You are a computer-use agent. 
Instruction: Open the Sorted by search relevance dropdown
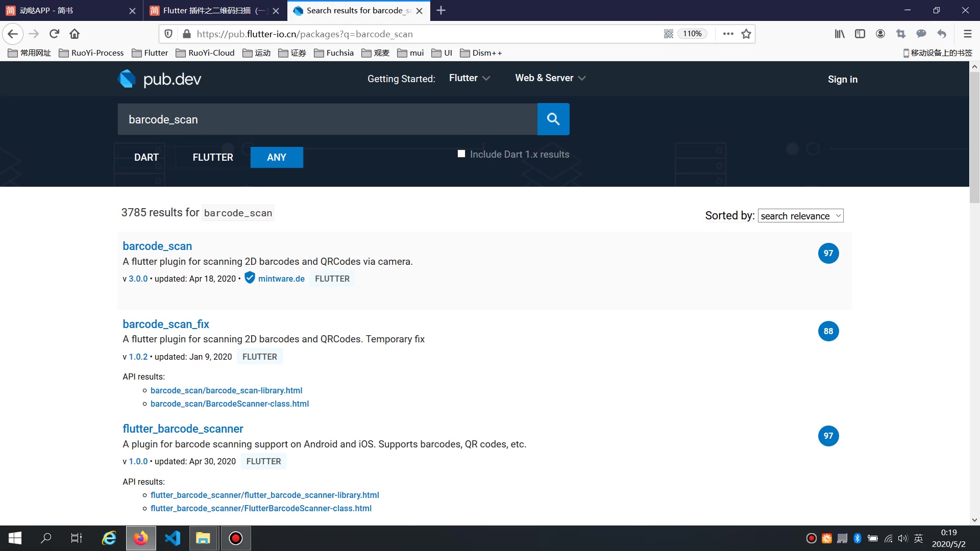point(800,216)
